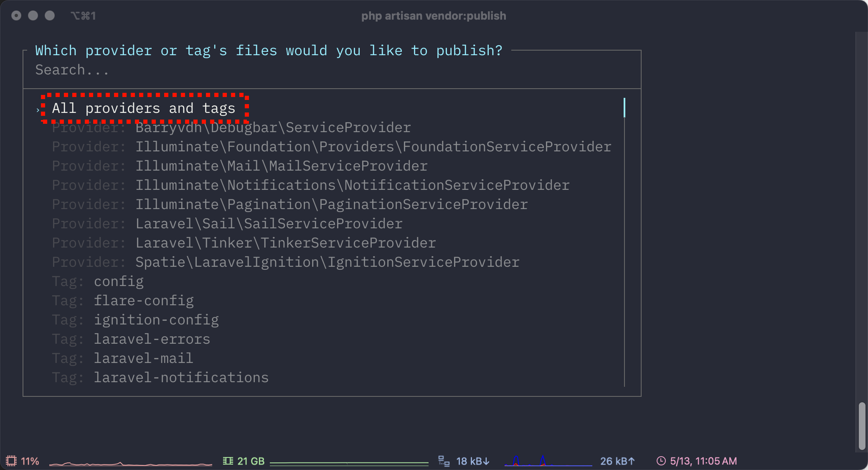Select the laravel-notifications tag

pos(160,378)
